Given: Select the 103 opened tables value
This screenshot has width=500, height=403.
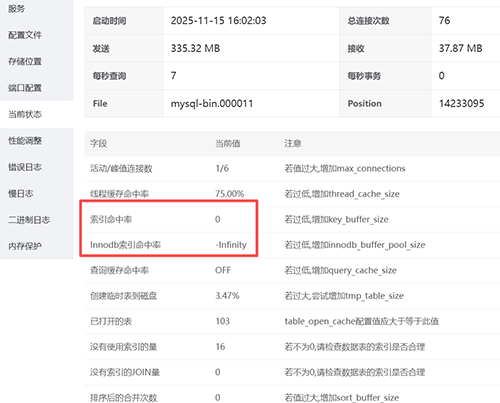Looking at the screenshot, I should click(x=222, y=321).
